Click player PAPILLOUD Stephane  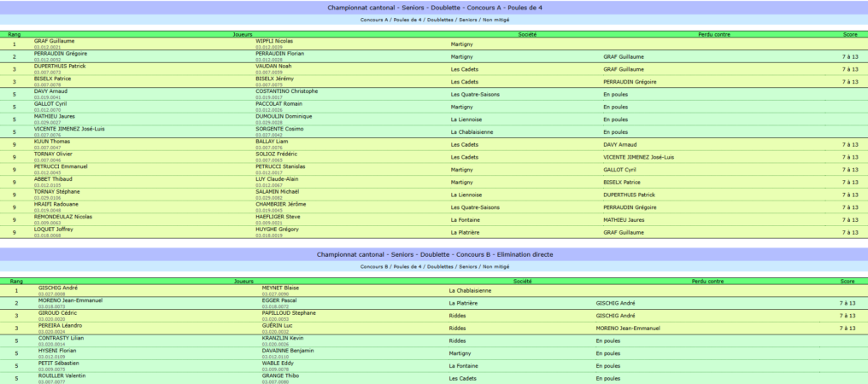point(289,313)
